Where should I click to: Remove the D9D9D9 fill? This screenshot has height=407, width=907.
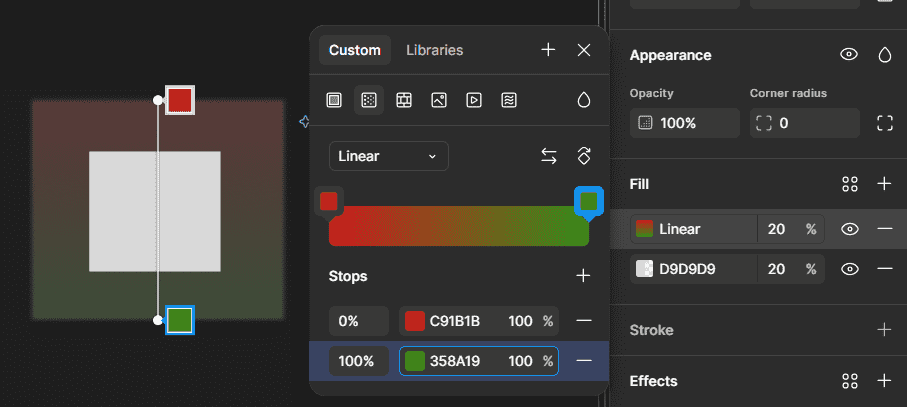[x=884, y=269]
